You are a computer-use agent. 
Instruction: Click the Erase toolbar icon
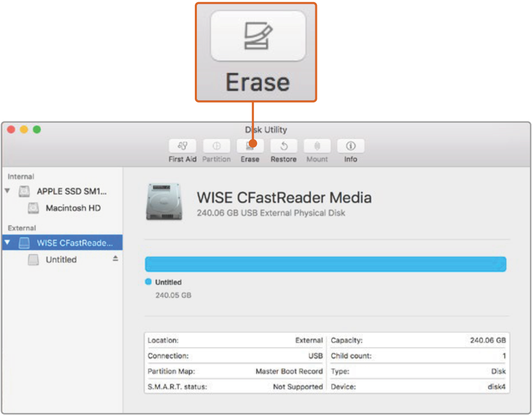click(x=250, y=146)
